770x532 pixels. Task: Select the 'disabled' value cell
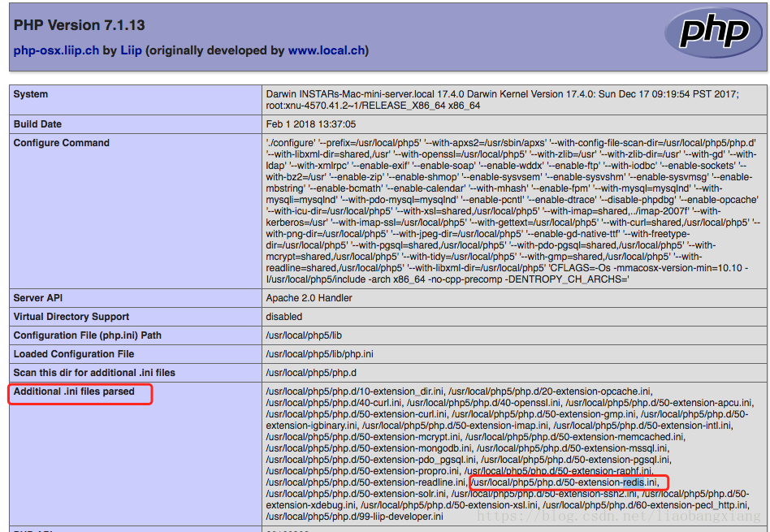pos(283,317)
